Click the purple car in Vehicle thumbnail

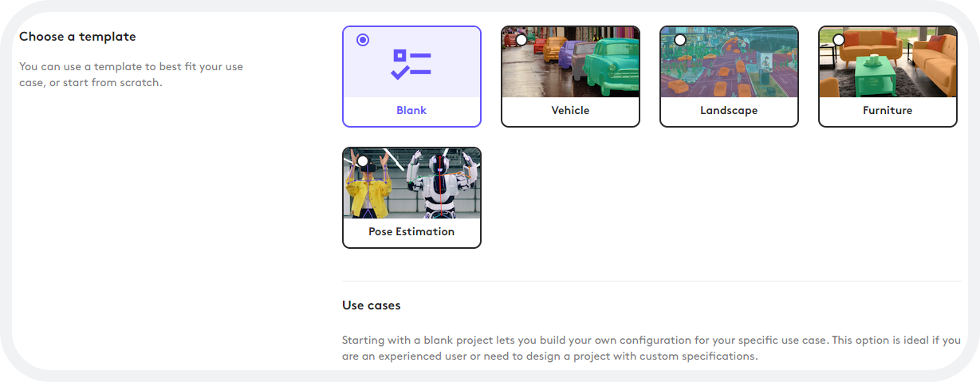point(572,55)
